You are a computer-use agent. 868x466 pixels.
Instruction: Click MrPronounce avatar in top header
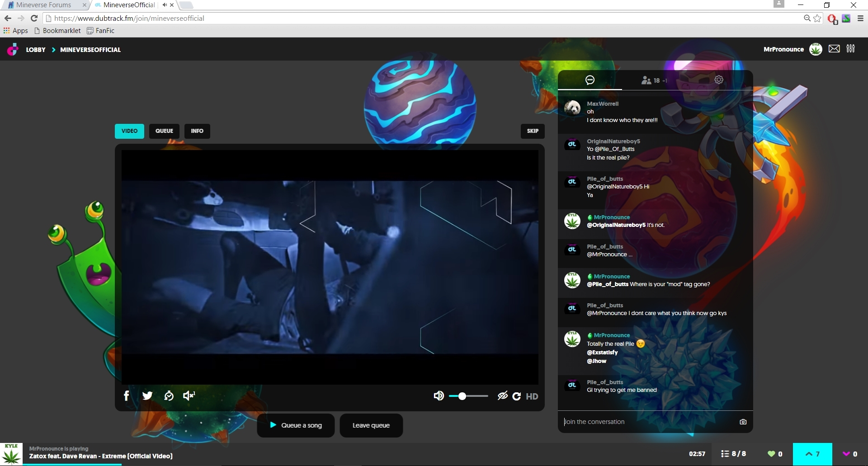(x=816, y=49)
